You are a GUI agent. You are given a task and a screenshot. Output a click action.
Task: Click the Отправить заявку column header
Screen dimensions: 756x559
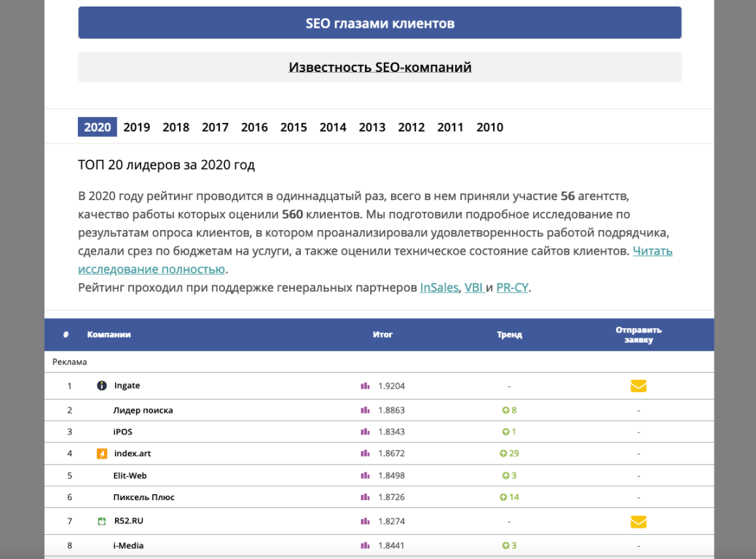click(638, 334)
